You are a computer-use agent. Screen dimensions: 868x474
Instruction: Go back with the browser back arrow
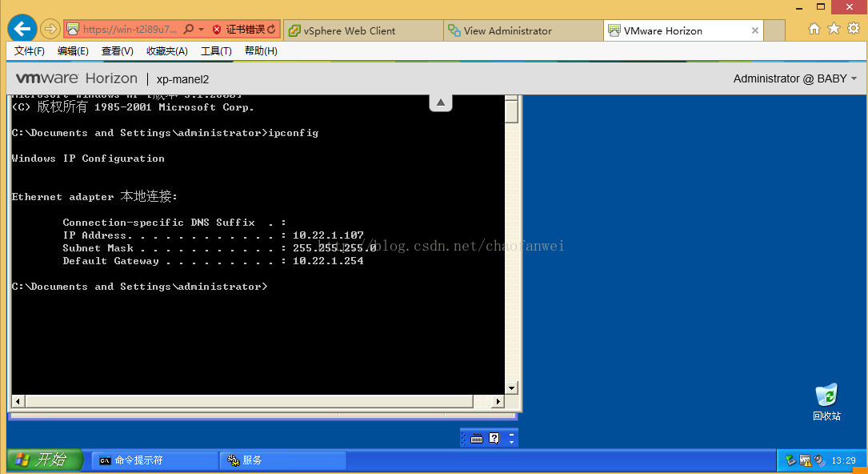(22, 29)
